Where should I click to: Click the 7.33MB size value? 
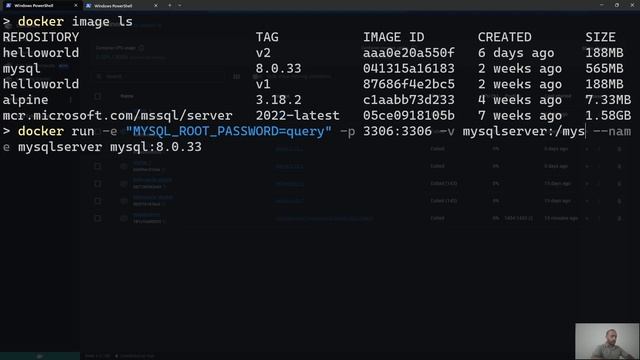(608, 100)
